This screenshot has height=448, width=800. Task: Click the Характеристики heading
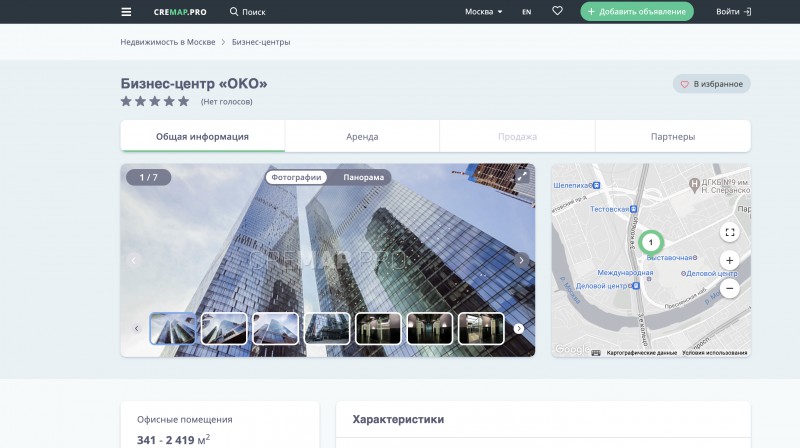coord(398,419)
